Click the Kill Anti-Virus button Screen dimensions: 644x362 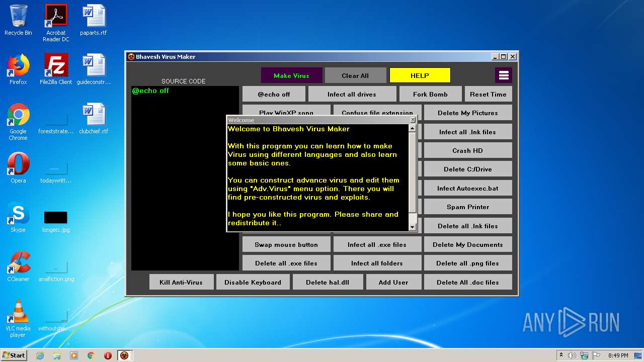click(x=181, y=282)
